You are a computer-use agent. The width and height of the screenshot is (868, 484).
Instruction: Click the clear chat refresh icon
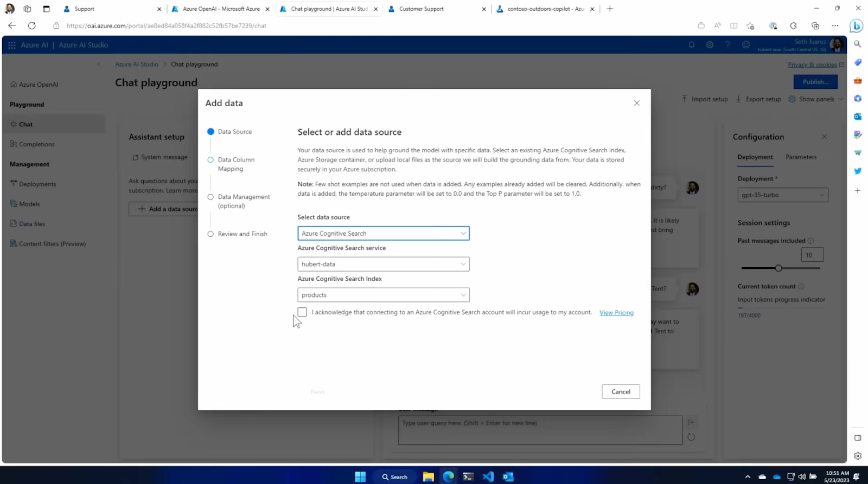pos(691,437)
